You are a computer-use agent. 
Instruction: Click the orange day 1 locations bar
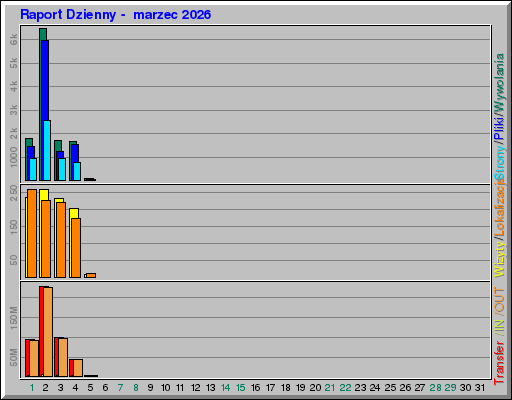coord(32,233)
